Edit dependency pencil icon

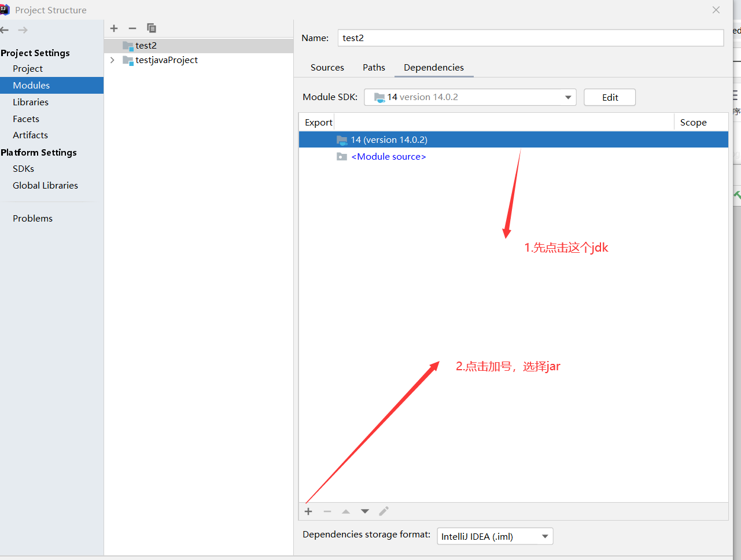(x=384, y=511)
